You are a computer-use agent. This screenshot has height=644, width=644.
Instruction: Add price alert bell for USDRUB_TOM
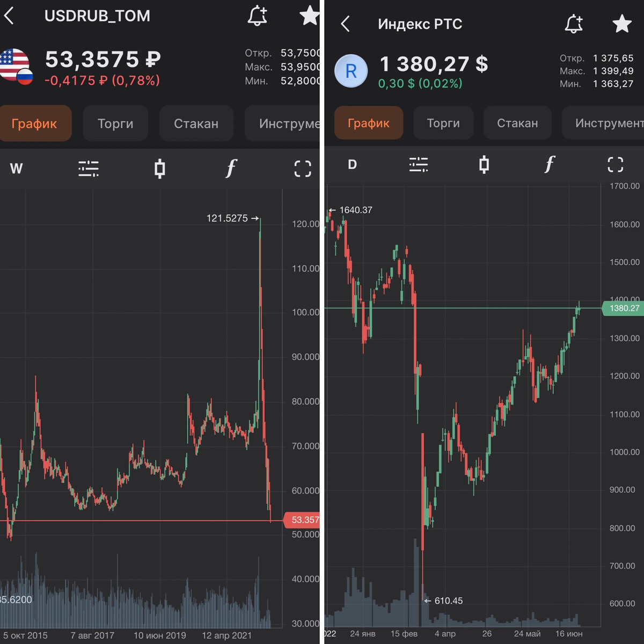pos(258,16)
